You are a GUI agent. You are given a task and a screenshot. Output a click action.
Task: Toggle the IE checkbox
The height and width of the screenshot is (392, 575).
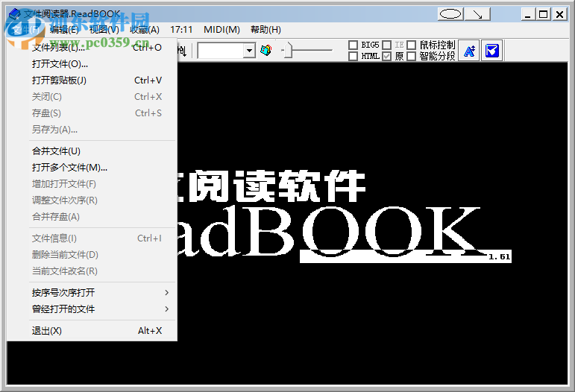coord(386,45)
